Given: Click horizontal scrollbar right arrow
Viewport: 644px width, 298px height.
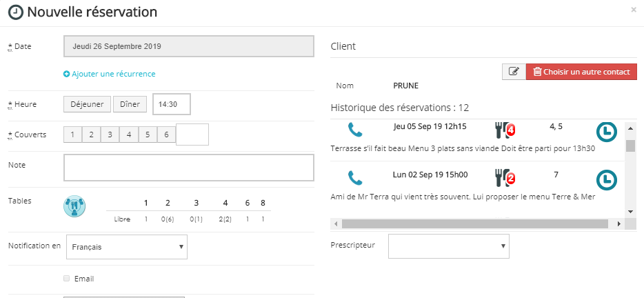Looking at the screenshot, I should 619,224.
